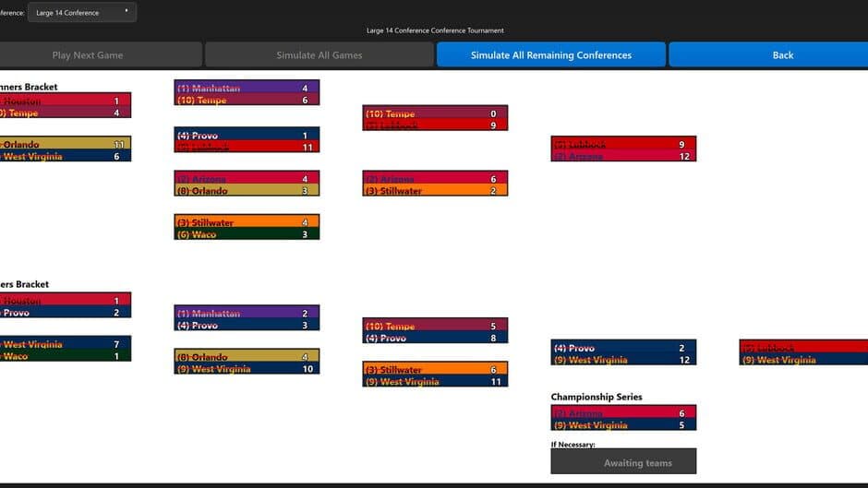Select Arizona in the Championship Series game
This screenshot has height=488, width=868.
623,413
